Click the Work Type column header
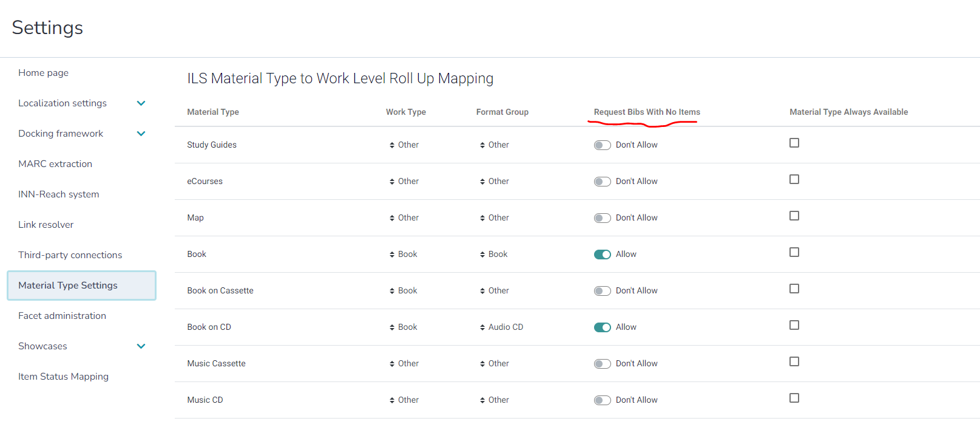Image resolution: width=980 pixels, height=424 pixels. [406, 112]
